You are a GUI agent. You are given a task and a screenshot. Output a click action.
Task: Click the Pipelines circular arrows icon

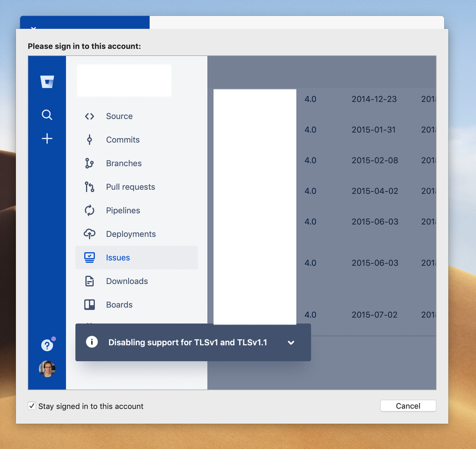pyautogui.click(x=89, y=210)
